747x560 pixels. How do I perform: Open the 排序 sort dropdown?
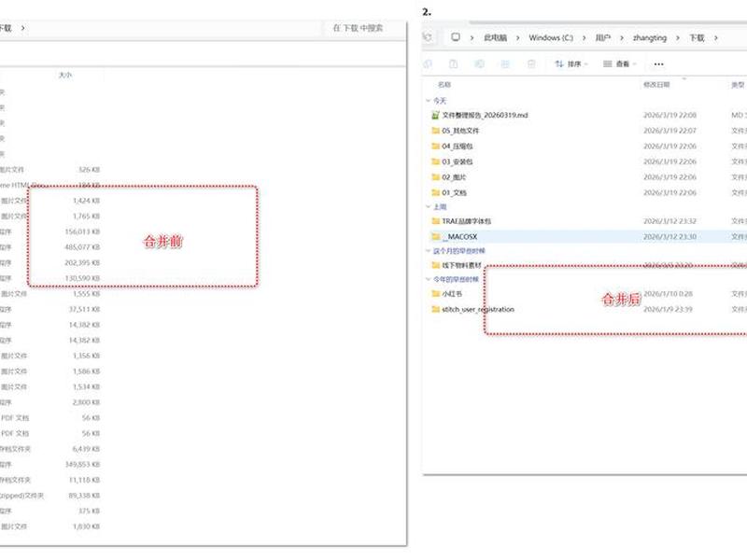click(571, 63)
